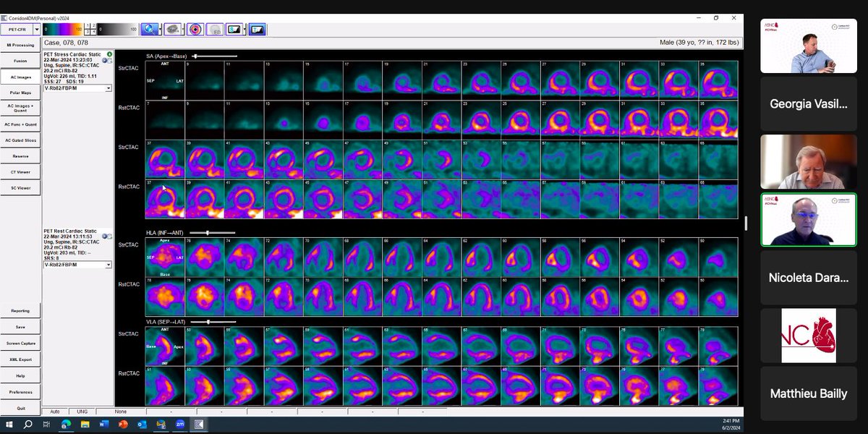Select the AC Images page
The image size is (868, 434).
tap(20, 77)
